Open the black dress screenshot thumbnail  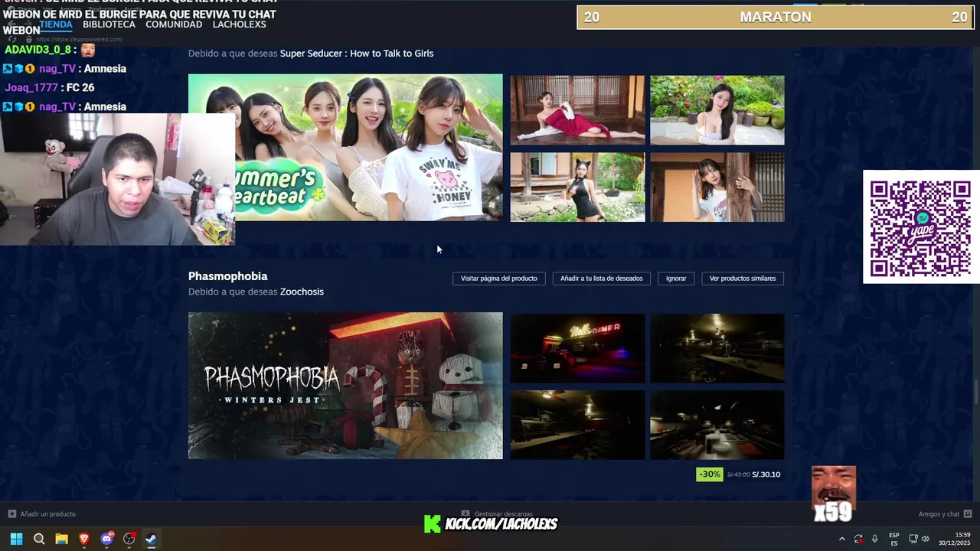[x=577, y=187]
